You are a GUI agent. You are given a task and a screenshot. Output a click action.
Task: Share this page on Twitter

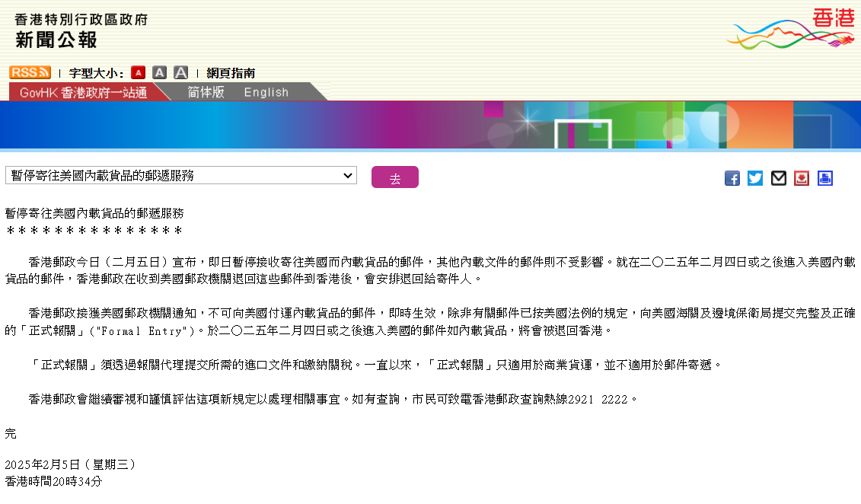pos(755,178)
